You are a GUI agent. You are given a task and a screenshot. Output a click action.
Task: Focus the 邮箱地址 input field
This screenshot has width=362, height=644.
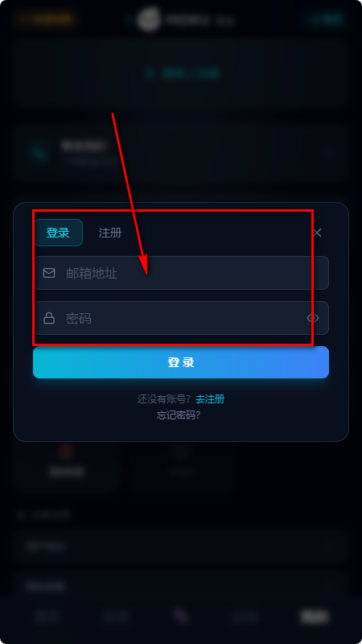point(181,273)
